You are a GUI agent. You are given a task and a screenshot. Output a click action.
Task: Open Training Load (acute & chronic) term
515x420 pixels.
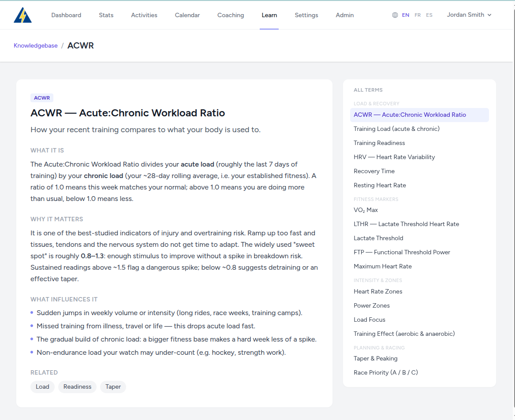tap(419, 129)
